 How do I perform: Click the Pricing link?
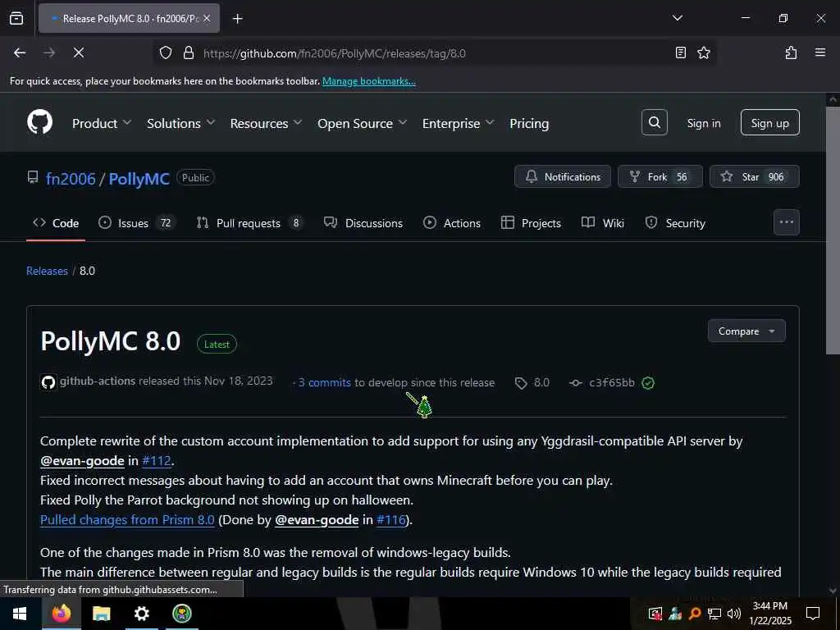tap(529, 123)
